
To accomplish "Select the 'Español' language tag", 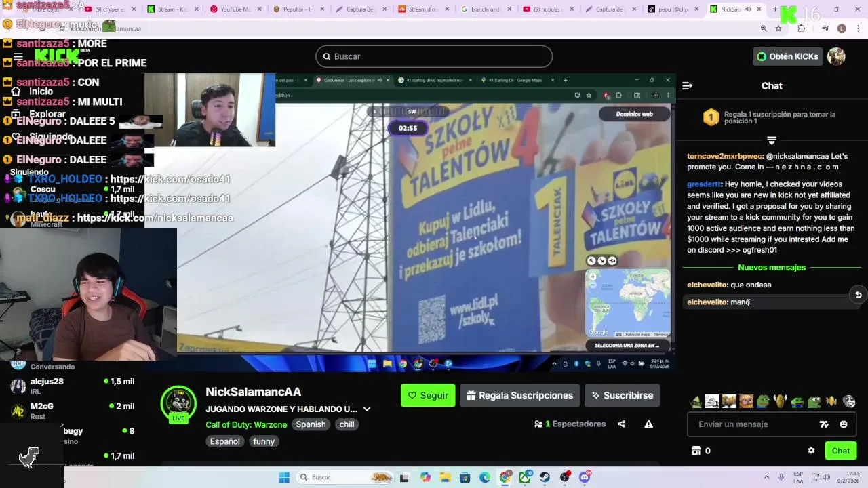I will click(x=224, y=441).
